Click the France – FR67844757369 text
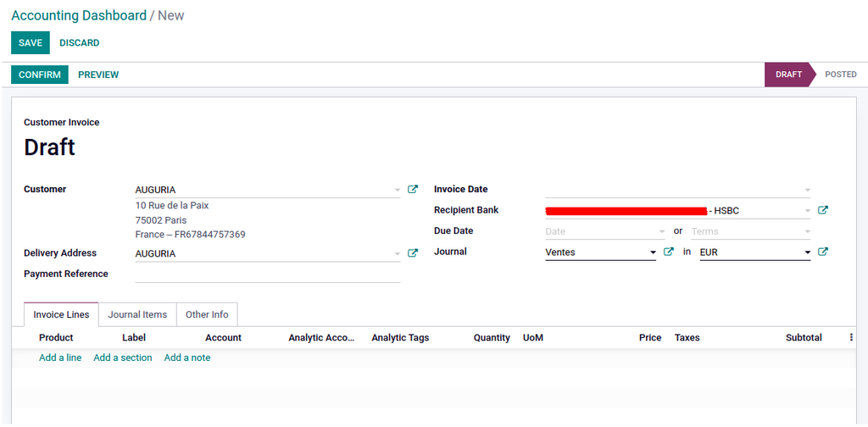The height and width of the screenshot is (427, 868). [x=191, y=235]
